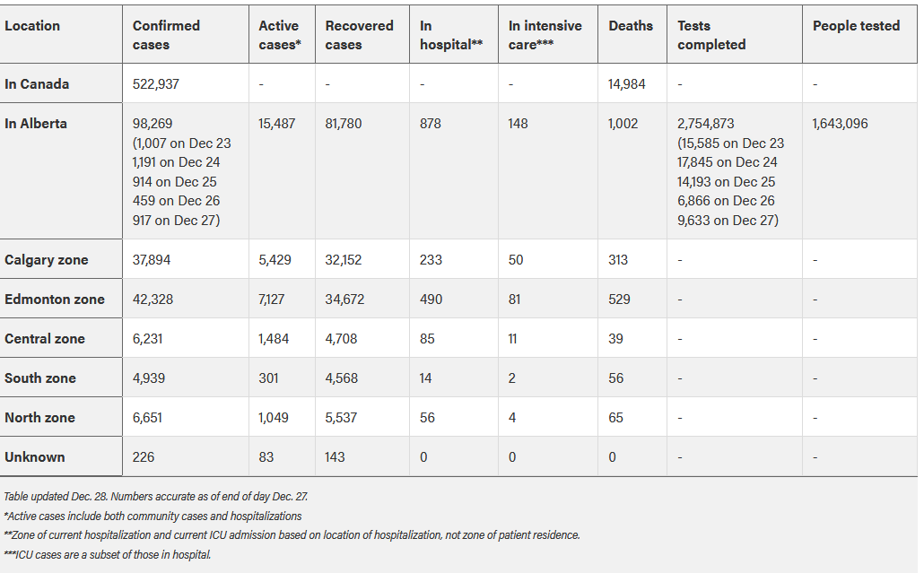This screenshot has width=924, height=573.
Task: Select the People tested header
Action: [x=856, y=26]
